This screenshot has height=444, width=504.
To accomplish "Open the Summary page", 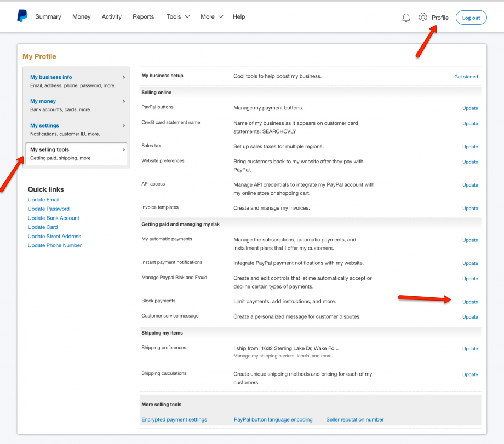I will click(48, 17).
